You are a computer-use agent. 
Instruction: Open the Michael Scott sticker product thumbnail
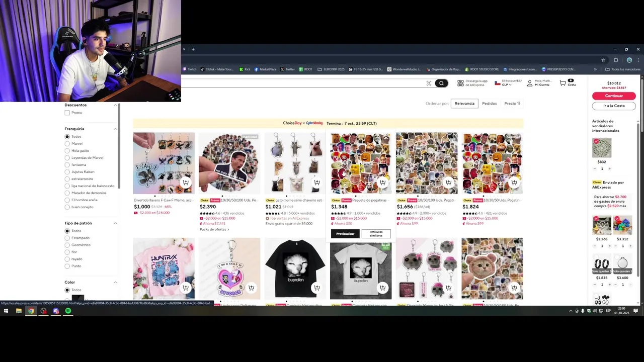229,163
